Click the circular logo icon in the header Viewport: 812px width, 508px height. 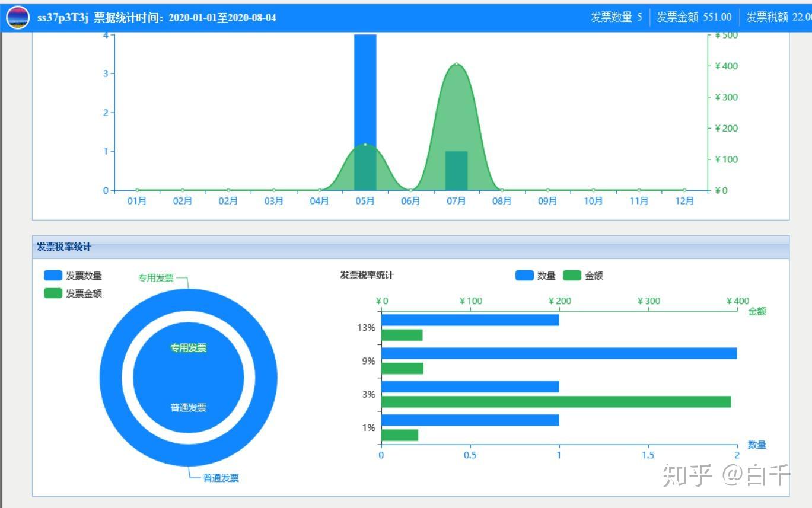(x=18, y=16)
